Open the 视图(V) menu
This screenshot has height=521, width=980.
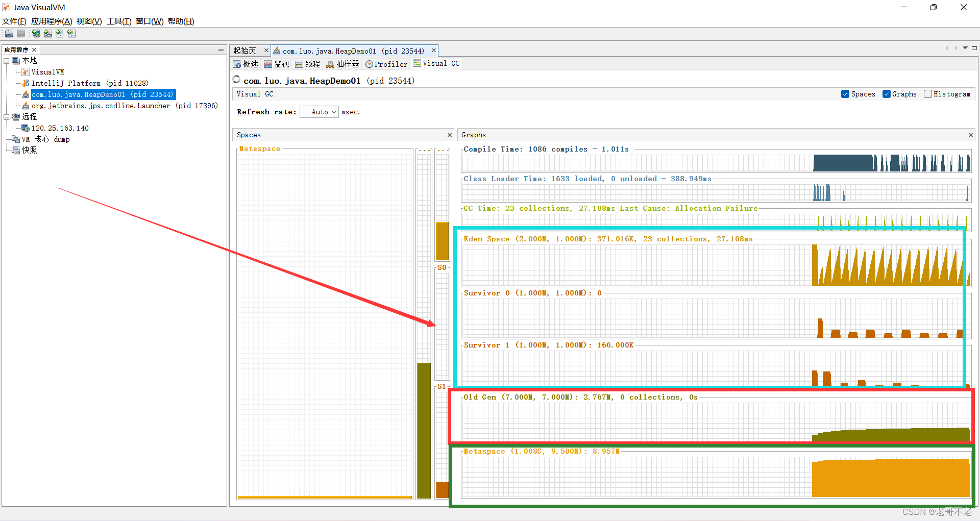coord(89,21)
